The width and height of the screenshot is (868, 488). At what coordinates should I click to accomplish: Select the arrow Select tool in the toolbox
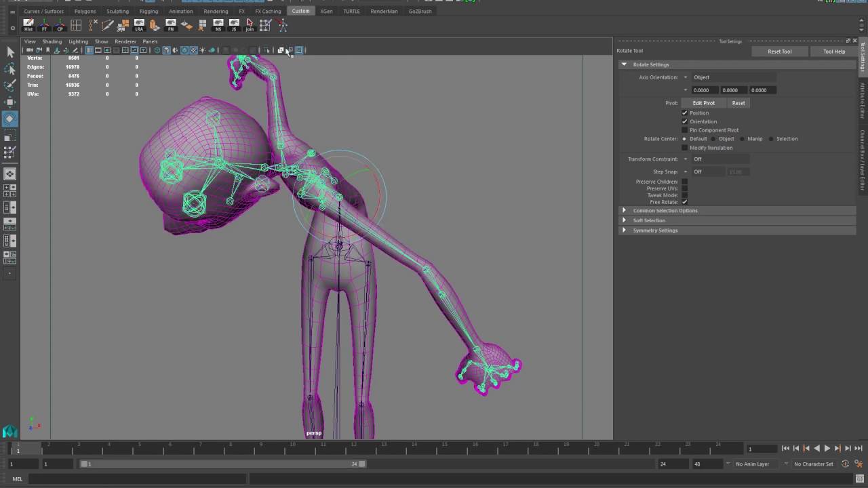coord(10,52)
